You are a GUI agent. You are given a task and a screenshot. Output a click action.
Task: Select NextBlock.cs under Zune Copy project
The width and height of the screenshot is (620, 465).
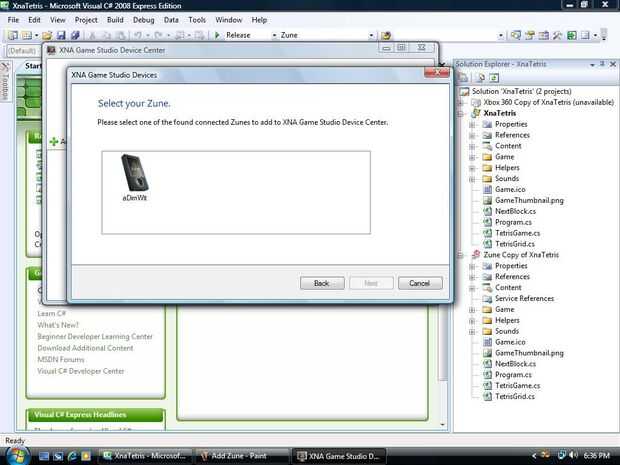(x=515, y=364)
